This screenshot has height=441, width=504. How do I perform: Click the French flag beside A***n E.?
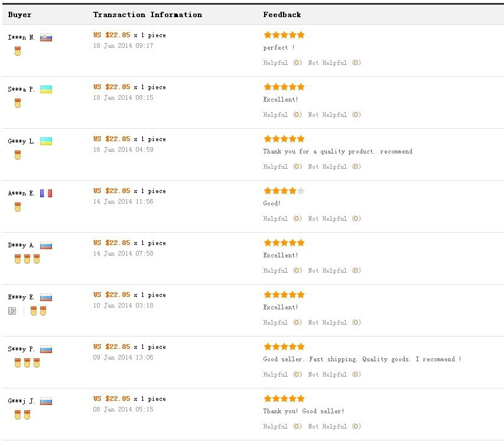pos(46,194)
